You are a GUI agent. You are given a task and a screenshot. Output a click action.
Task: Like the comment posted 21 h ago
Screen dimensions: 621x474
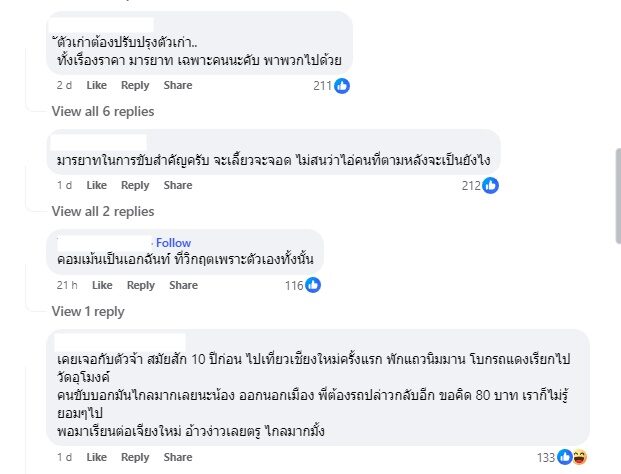click(102, 285)
